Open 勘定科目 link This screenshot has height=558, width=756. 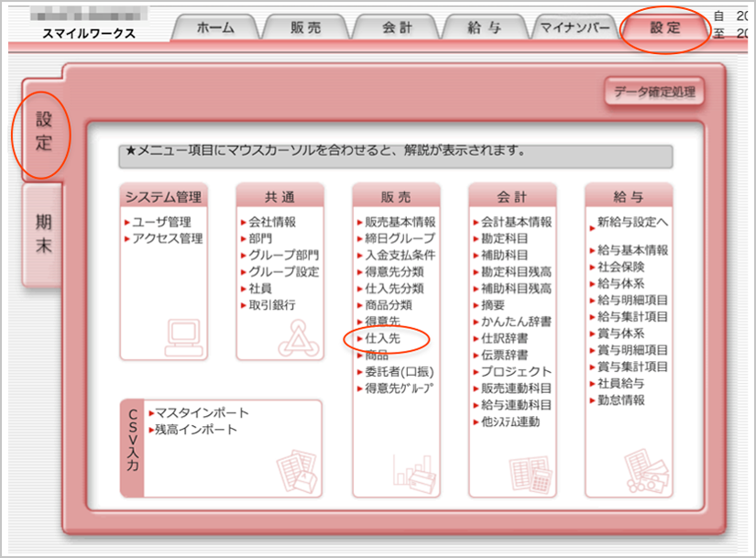[505, 239]
